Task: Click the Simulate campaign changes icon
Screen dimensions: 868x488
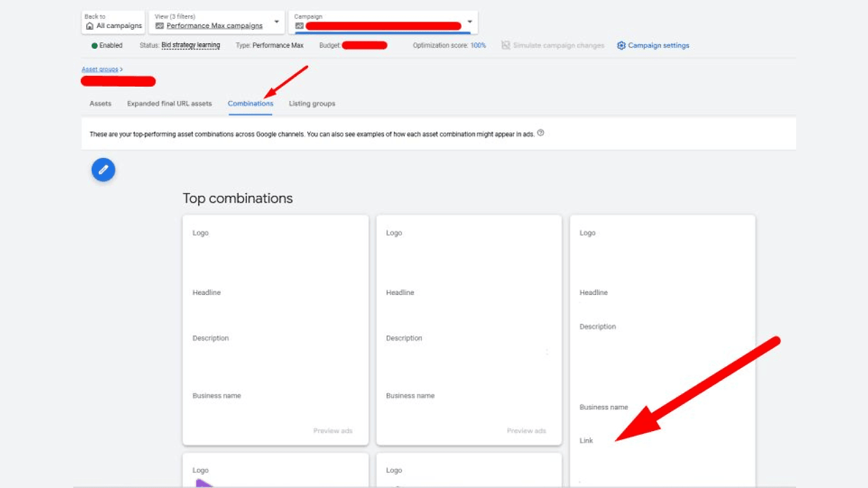Action: [505, 45]
